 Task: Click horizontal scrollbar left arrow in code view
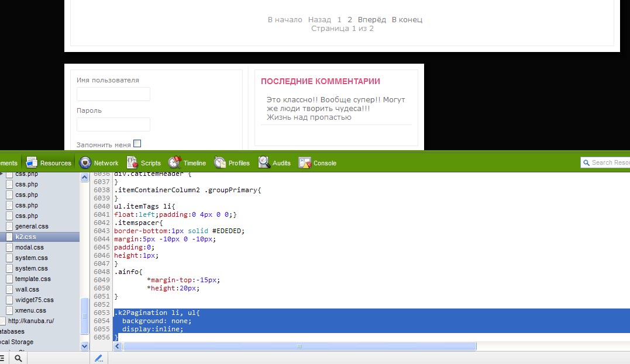[118, 346]
